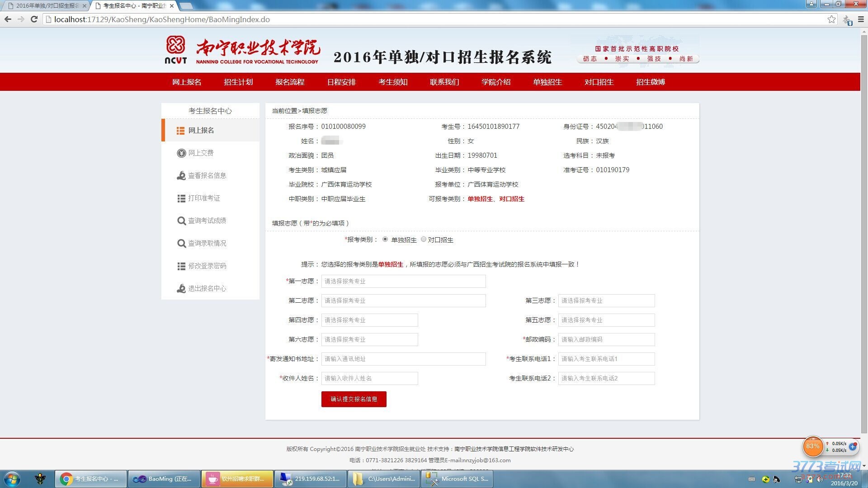Open 考生须知 in the navigation bar

393,82
